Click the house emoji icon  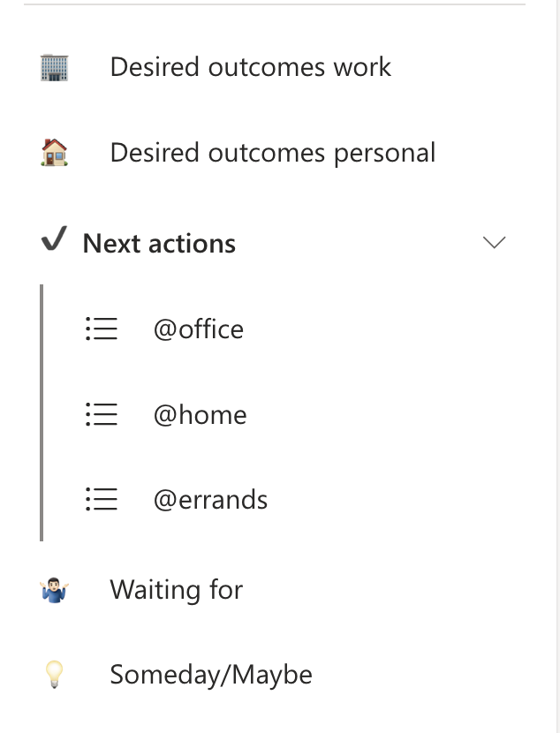pos(55,153)
